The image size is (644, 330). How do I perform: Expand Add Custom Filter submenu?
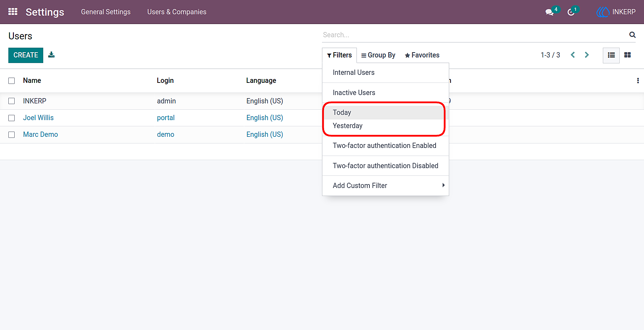point(385,186)
